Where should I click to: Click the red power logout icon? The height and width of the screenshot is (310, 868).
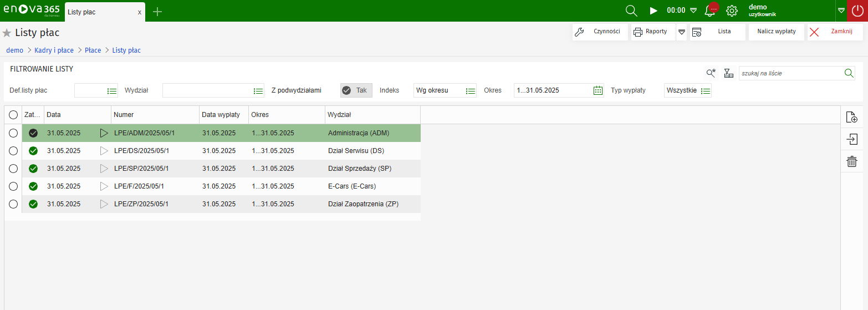pyautogui.click(x=857, y=11)
